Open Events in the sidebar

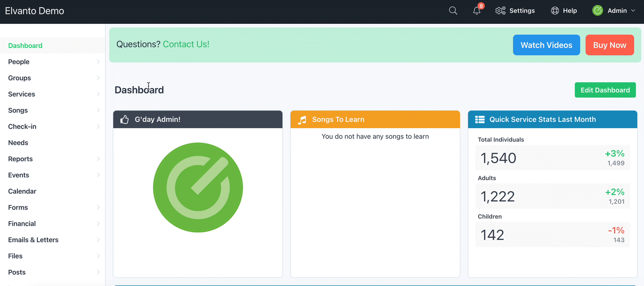click(x=53, y=175)
